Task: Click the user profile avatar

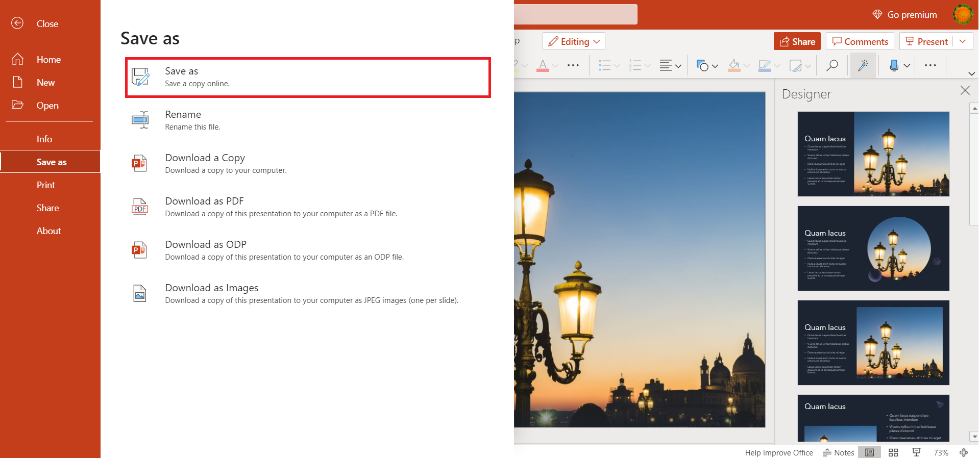Action: coord(963,14)
